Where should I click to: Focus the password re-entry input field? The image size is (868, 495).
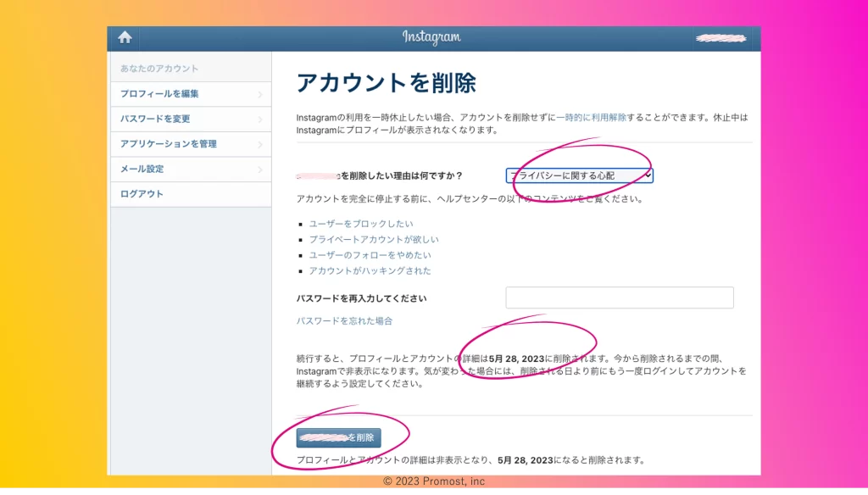click(x=619, y=298)
